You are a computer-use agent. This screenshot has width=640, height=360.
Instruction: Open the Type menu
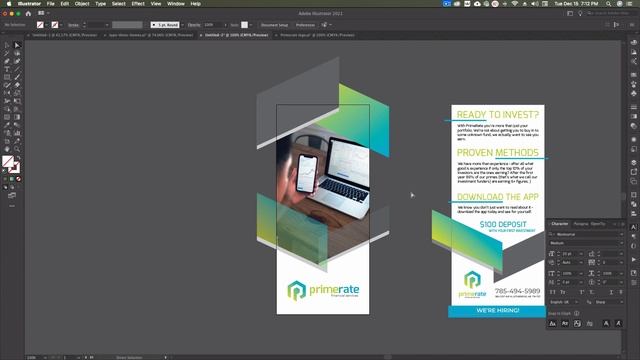(x=100, y=4)
